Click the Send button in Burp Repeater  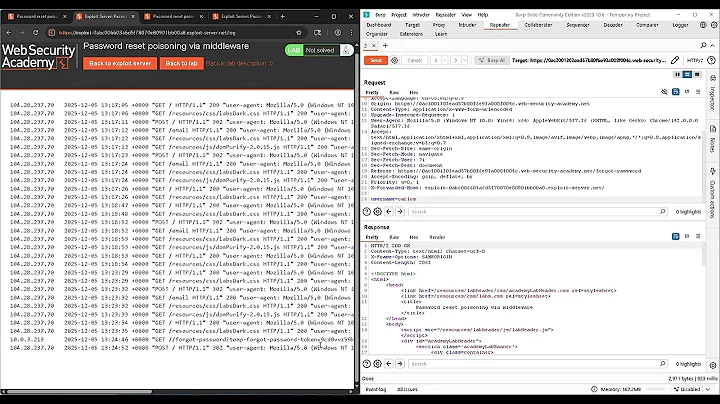point(376,60)
